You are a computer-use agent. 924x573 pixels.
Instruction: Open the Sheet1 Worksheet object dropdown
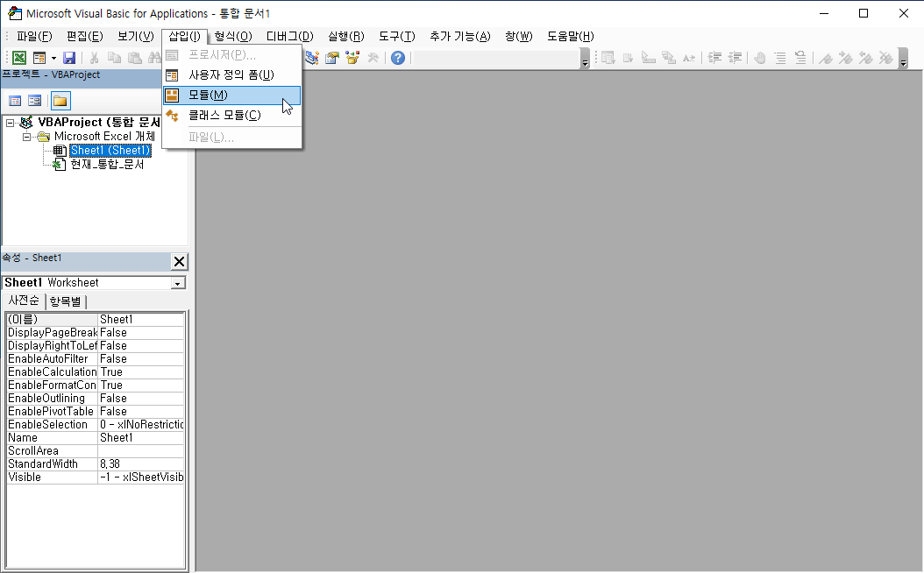(x=176, y=282)
